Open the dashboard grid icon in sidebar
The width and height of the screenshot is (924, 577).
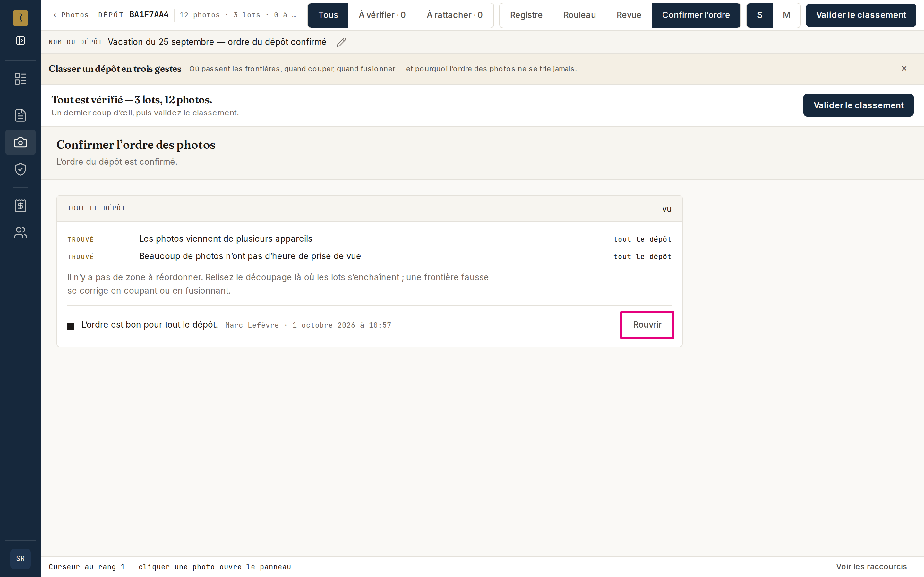(x=20, y=79)
